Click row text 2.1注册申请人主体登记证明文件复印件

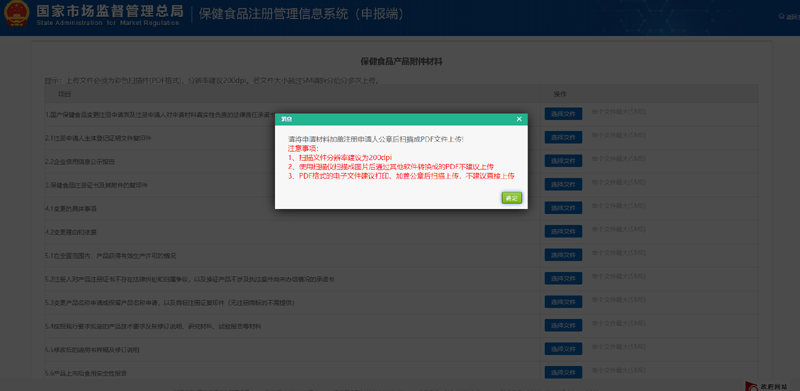point(98,138)
